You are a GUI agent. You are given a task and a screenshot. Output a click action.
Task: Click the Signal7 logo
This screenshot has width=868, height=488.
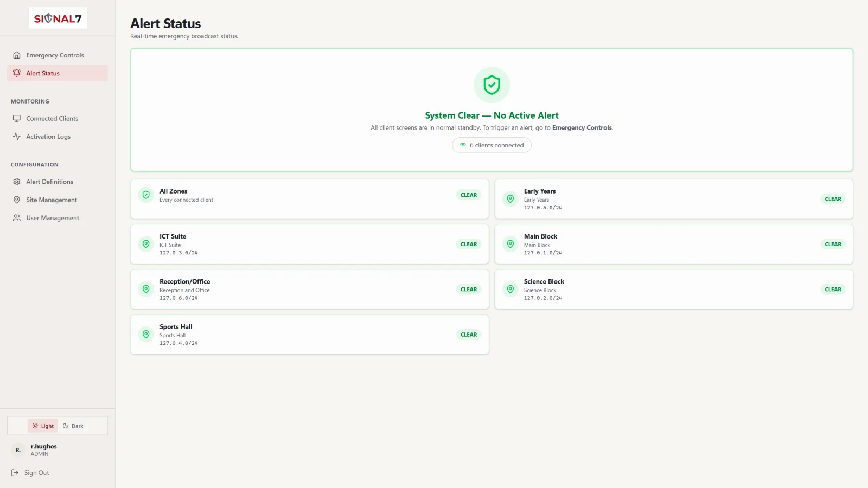[x=58, y=18]
